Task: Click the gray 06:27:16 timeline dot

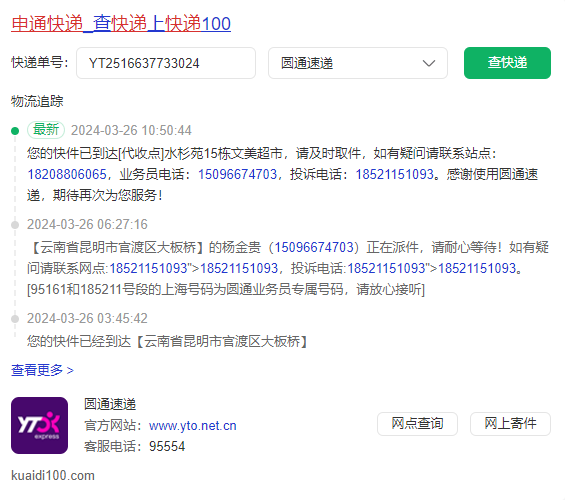Action: [x=15, y=225]
